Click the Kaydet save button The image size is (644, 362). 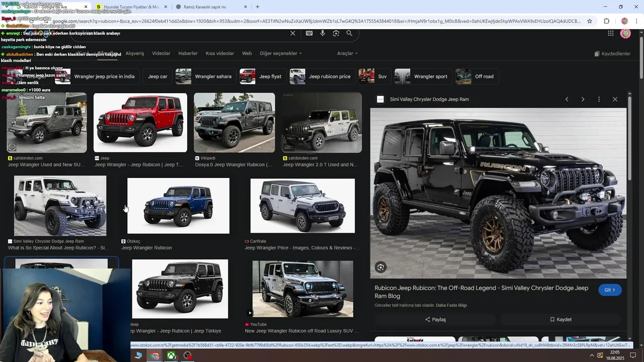pyautogui.click(x=561, y=319)
